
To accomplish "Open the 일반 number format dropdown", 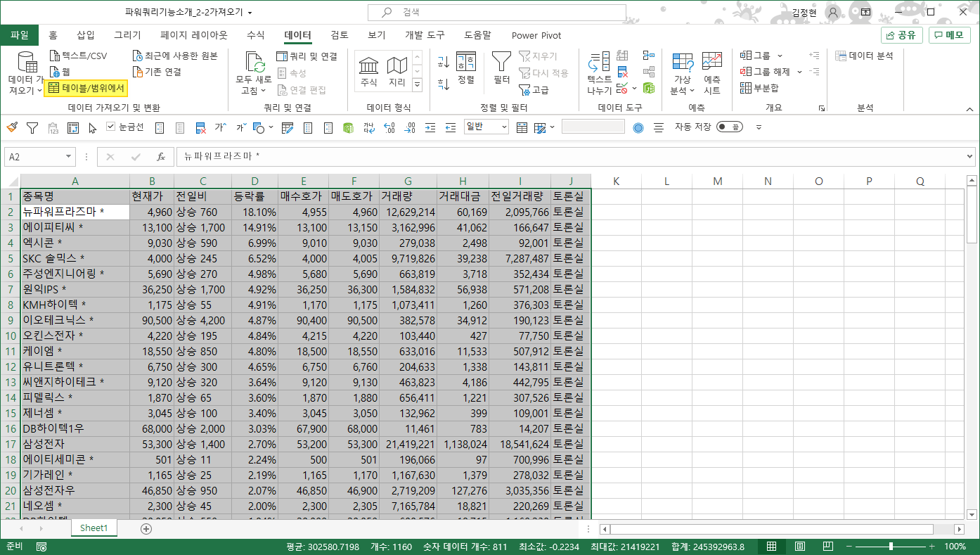I will click(x=503, y=127).
